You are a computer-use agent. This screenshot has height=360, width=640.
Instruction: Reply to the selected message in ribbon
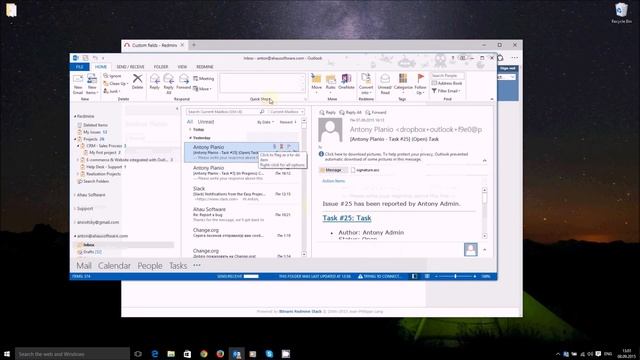click(155, 82)
